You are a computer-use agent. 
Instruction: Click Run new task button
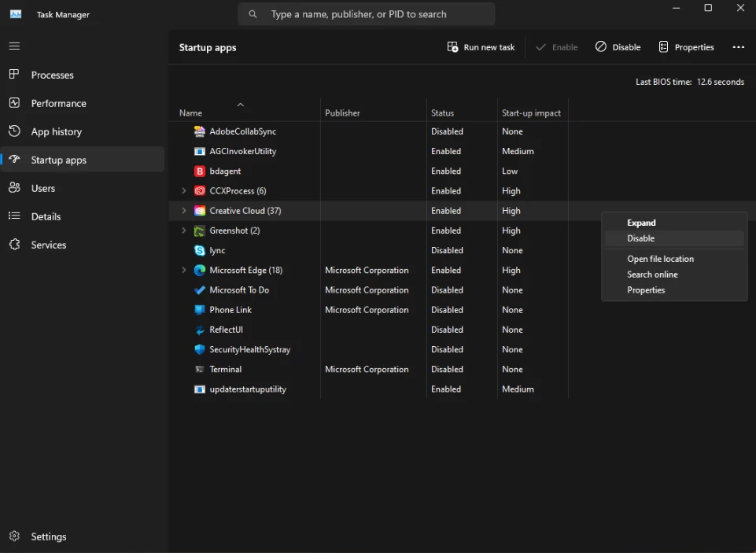click(x=481, y=47)
